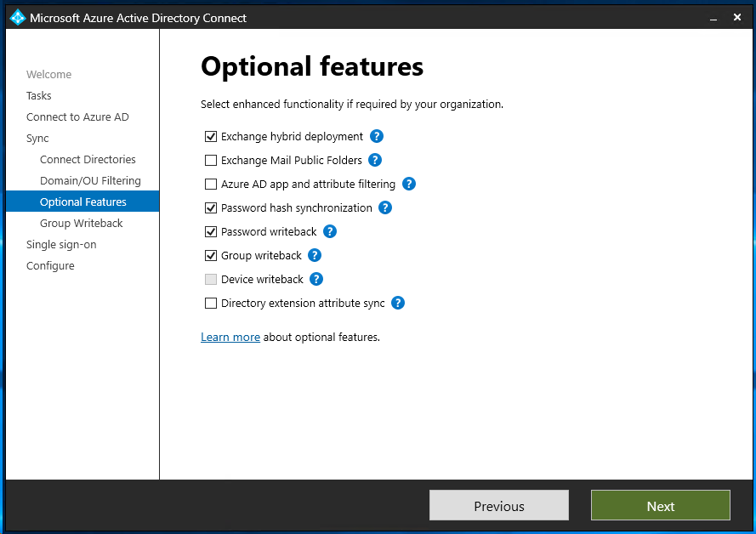
Task: Click 'Select enhanced functionality' description text
Action: coord(352,104)
